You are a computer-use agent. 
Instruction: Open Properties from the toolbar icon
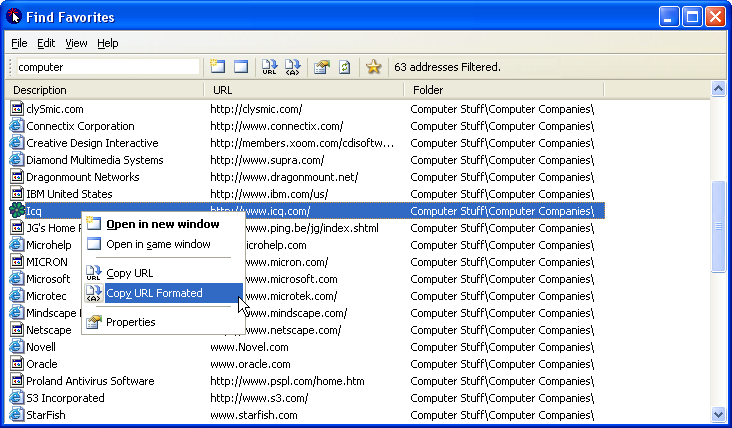[321, 67]
